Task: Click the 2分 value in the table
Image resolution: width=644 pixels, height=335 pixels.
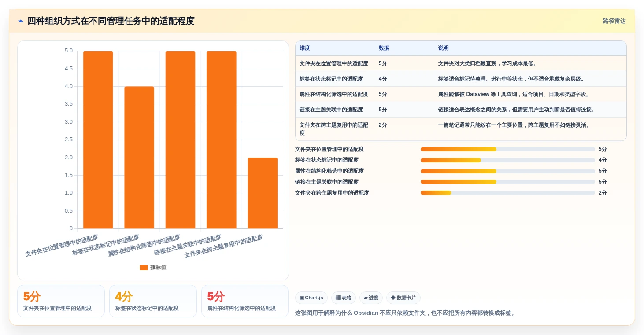Action: [383, 125]
